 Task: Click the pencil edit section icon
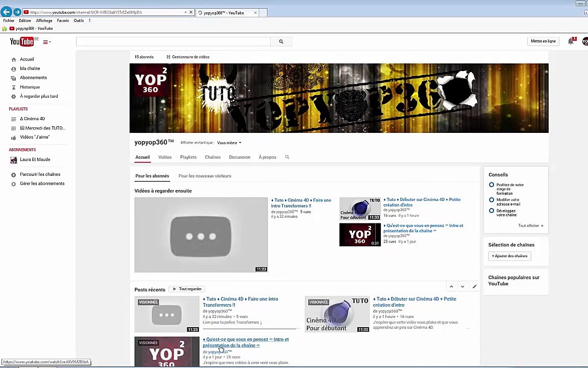[x=474, y=287]
